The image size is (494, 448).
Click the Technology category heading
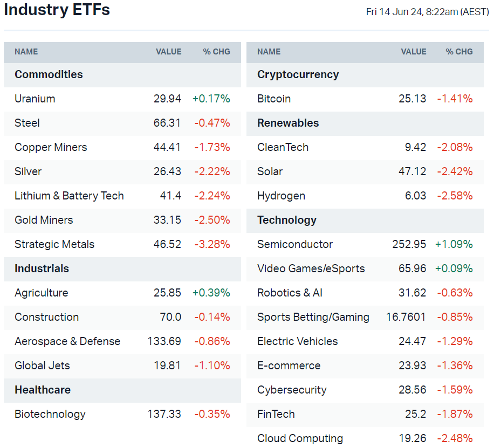(287, 220)
